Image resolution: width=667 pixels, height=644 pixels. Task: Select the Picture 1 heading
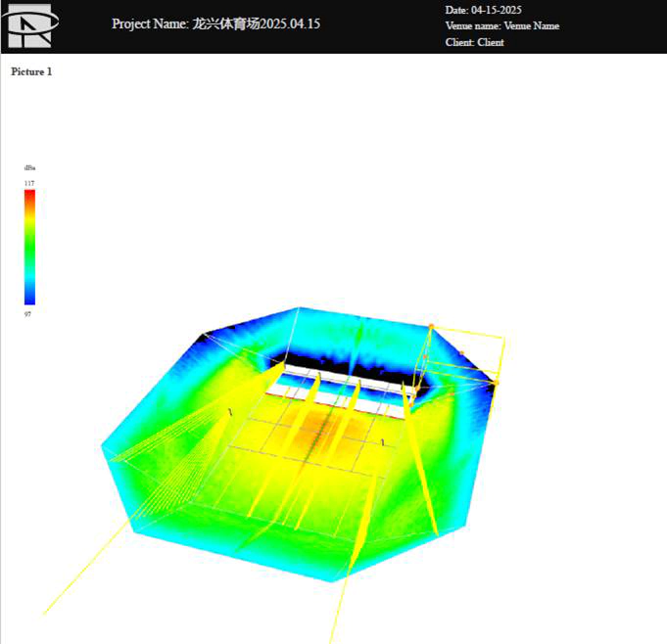tap(31, 71)
